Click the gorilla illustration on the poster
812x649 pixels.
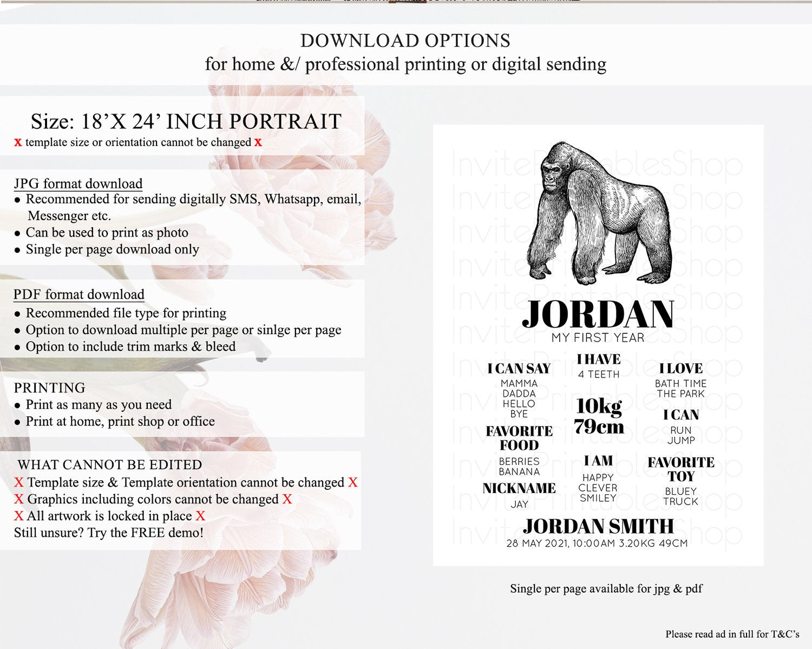point(599,213)
